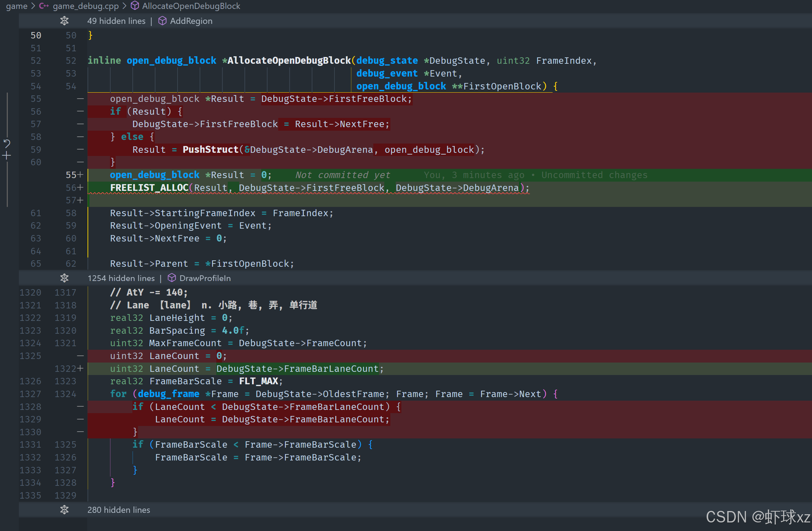Expand the 1254 hidden lines fold icon

click(x=64, y=278)
